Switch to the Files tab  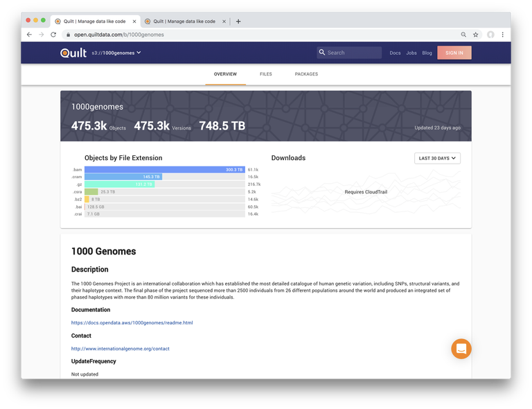click(x=266, y=74)
